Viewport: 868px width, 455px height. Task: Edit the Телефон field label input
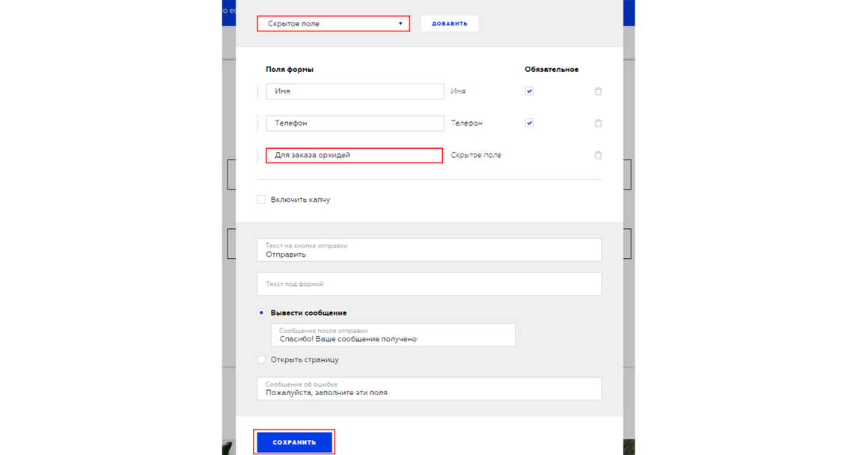[x=355, y=123]
